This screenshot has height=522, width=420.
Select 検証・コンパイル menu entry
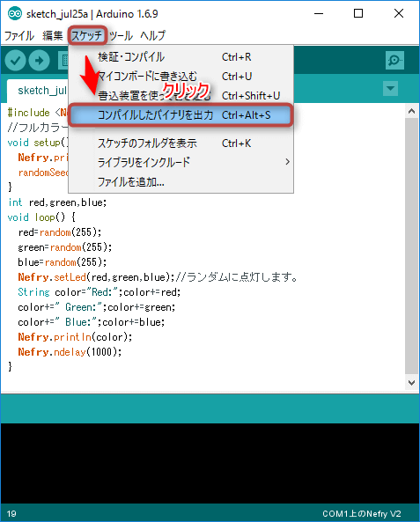[181, 57]
